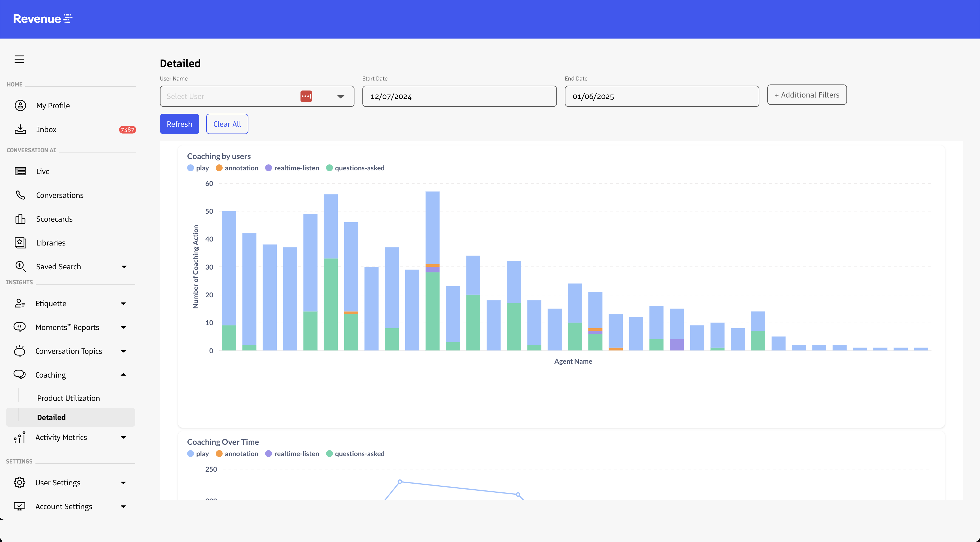Viewport: 980px width, 542px height.
Task: Open Live using its list icon
Action: 20,171
